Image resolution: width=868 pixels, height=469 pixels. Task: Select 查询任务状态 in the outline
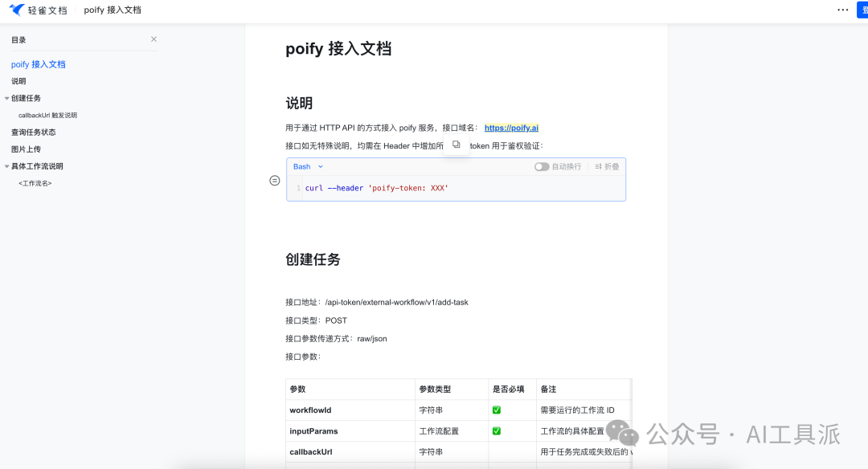pos(34,133)
